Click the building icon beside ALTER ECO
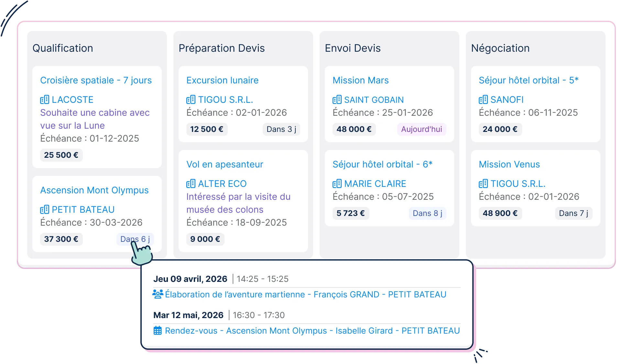Screen dimensions: 625x364 pos(191,184)
